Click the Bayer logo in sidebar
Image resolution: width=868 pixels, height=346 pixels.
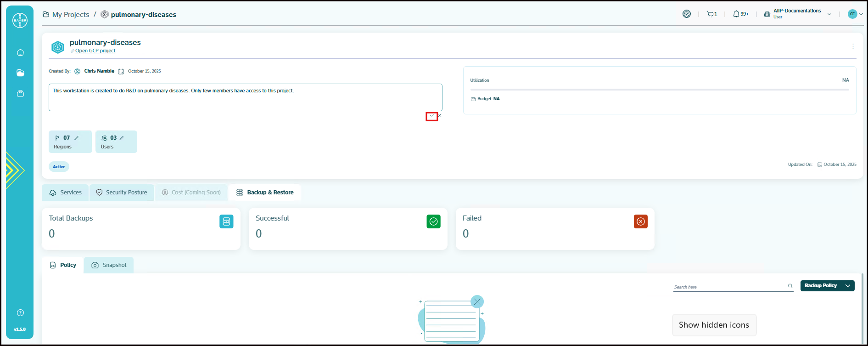coord(20,21)
